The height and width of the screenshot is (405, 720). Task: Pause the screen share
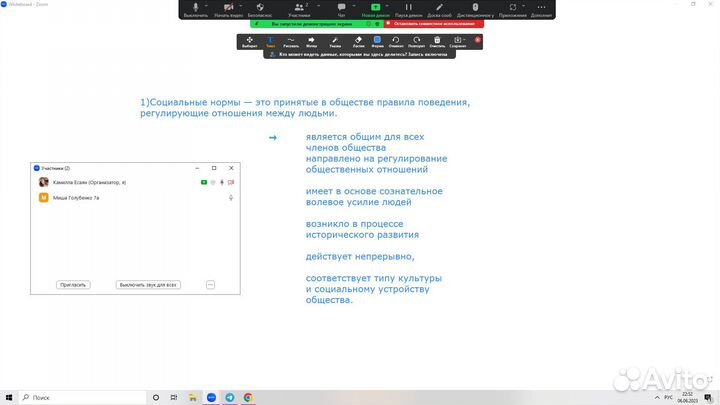[x=409, y=9]
